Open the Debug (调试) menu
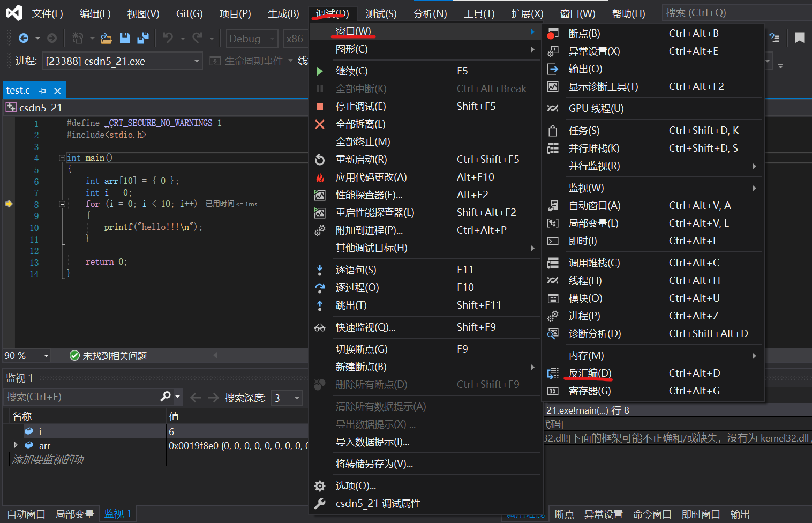The width and height of the screenshot is (812, 523). [x=332, y=13]
